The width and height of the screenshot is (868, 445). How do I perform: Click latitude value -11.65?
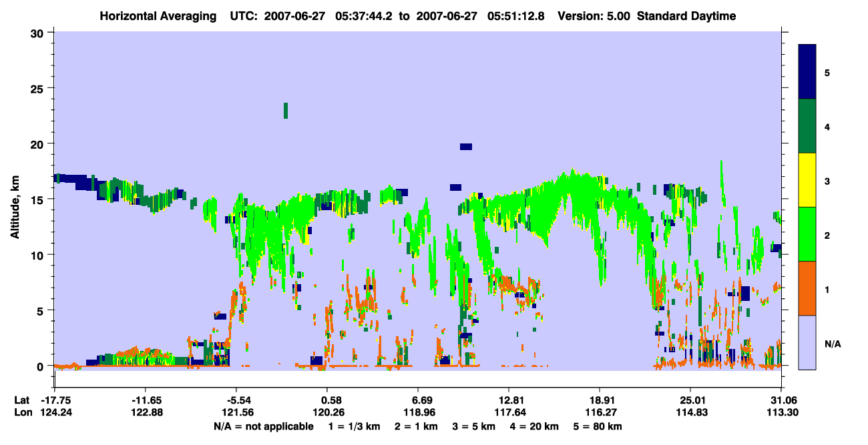tap(146, 400)
